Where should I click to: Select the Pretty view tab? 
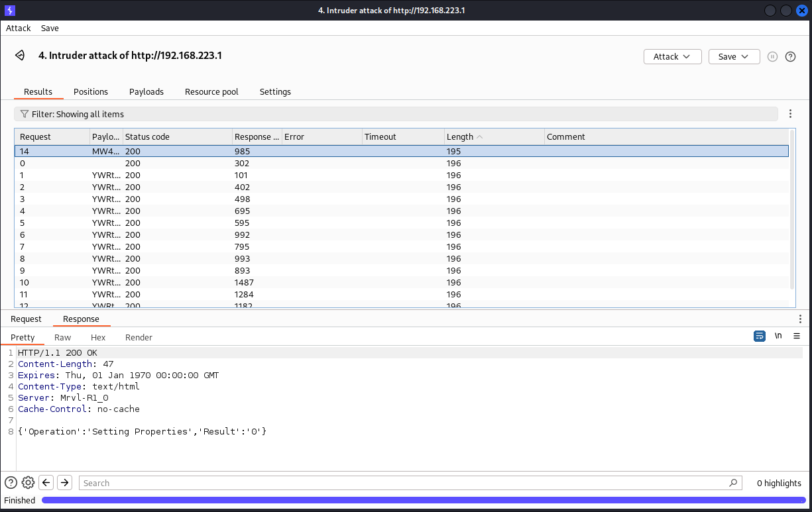23,337
